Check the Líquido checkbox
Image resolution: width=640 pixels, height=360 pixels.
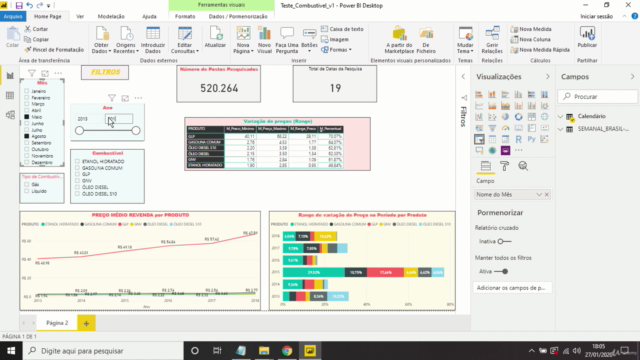point(27,191)
